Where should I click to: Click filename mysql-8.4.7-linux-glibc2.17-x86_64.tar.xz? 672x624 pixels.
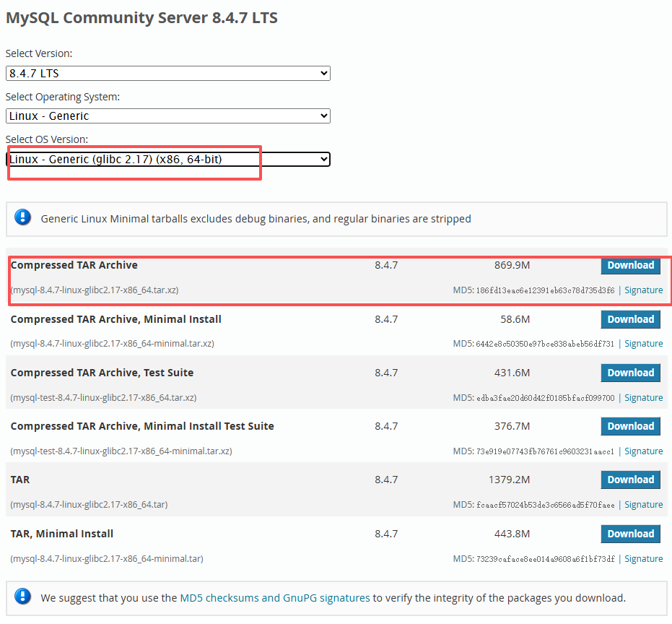coord(95,290)
